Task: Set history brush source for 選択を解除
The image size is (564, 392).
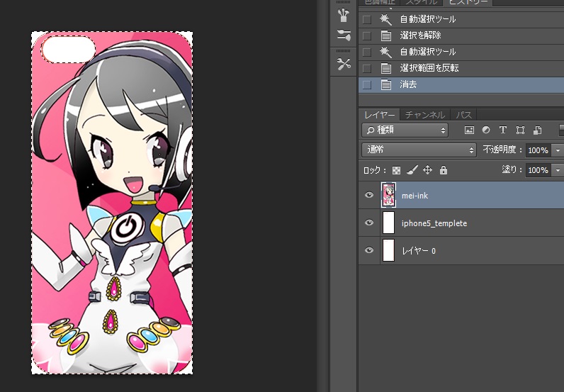Action: click(x=366, y=35)
